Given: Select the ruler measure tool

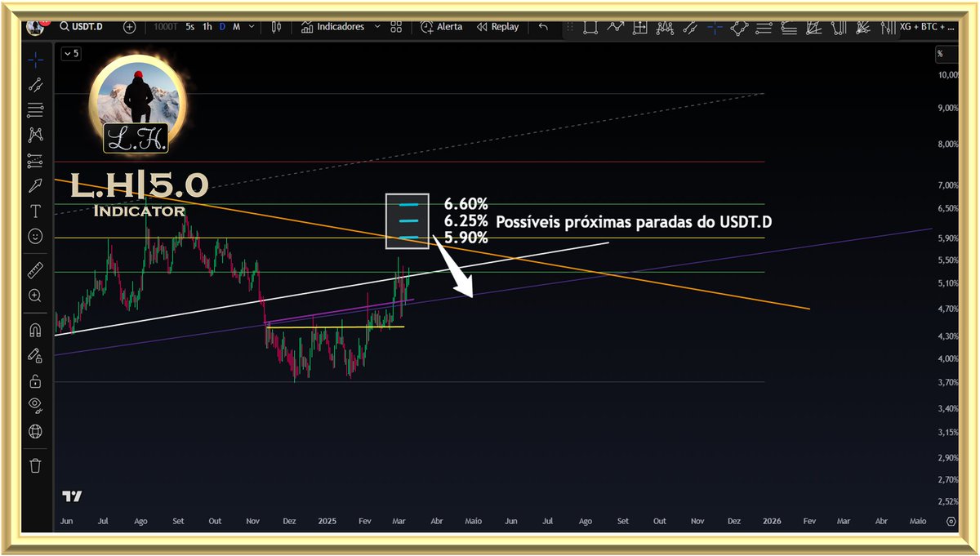Looking at the screenshot, I should (x=35, y=269).
